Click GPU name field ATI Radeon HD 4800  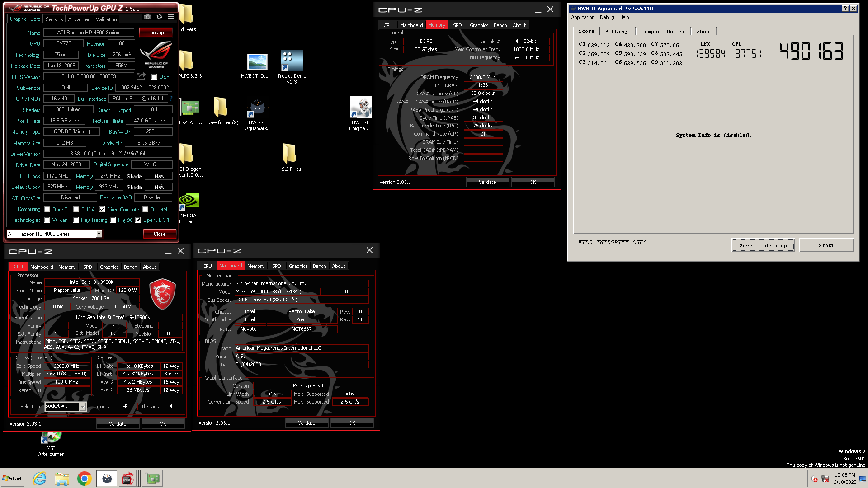pos(89,33)
